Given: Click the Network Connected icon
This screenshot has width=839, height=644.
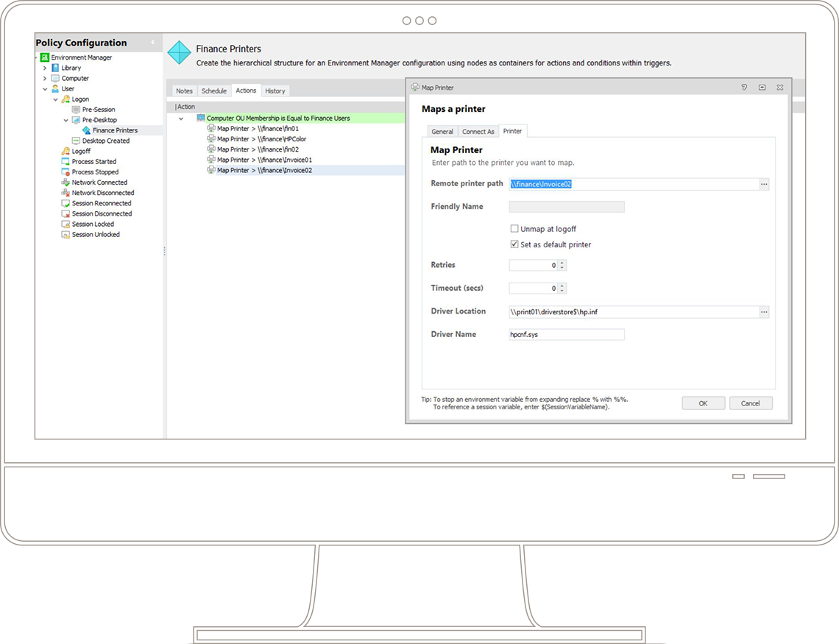Looking at the screenshot, I should [66, 183].
